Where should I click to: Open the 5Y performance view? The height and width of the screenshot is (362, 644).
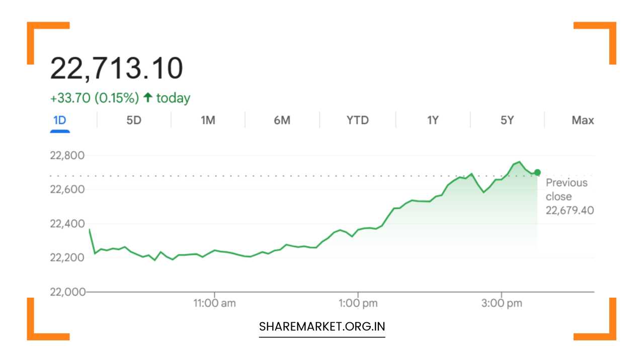[507, 120]
